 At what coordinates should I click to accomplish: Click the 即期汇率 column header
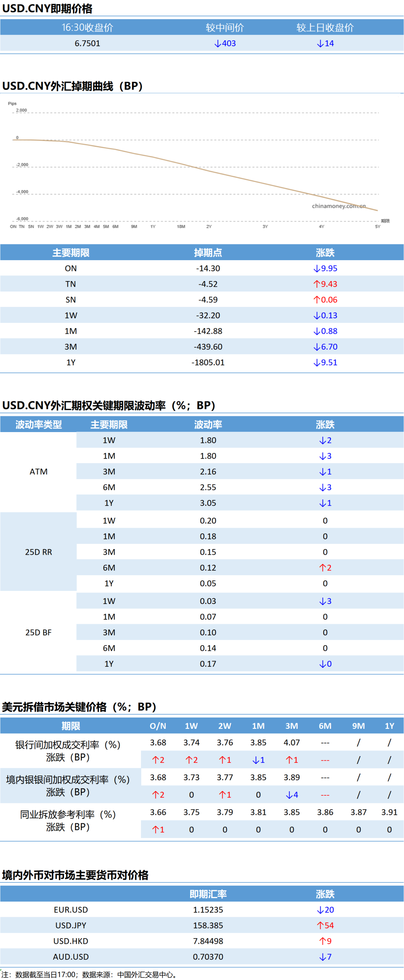click(208, 894)
